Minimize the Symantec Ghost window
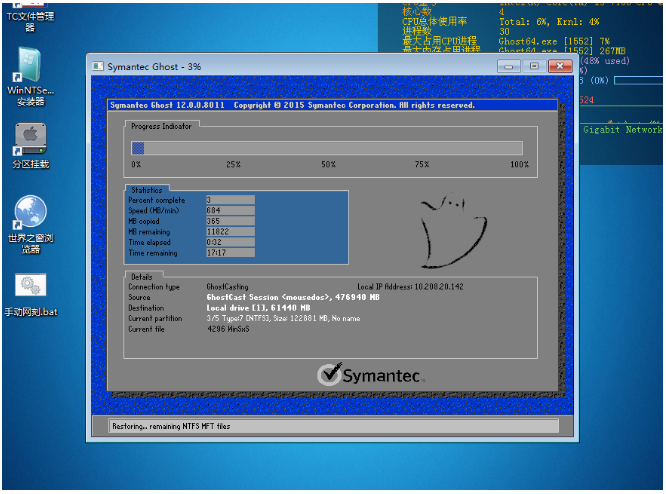Image resolution: width=666 pixels, height=494 pixels. point(508,66)
